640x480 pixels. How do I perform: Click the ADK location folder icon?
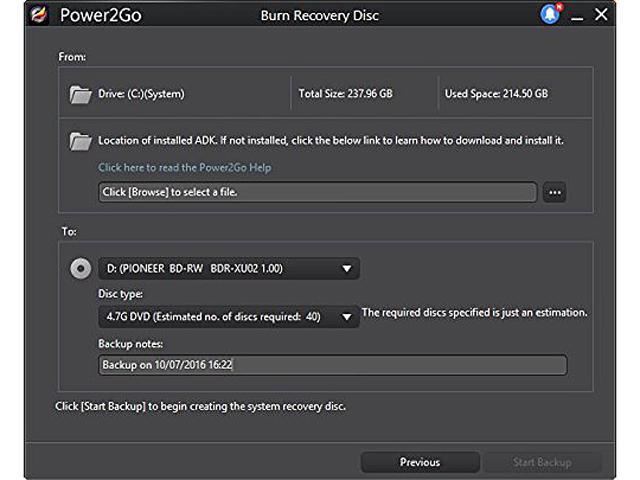[x=81, y=141]
